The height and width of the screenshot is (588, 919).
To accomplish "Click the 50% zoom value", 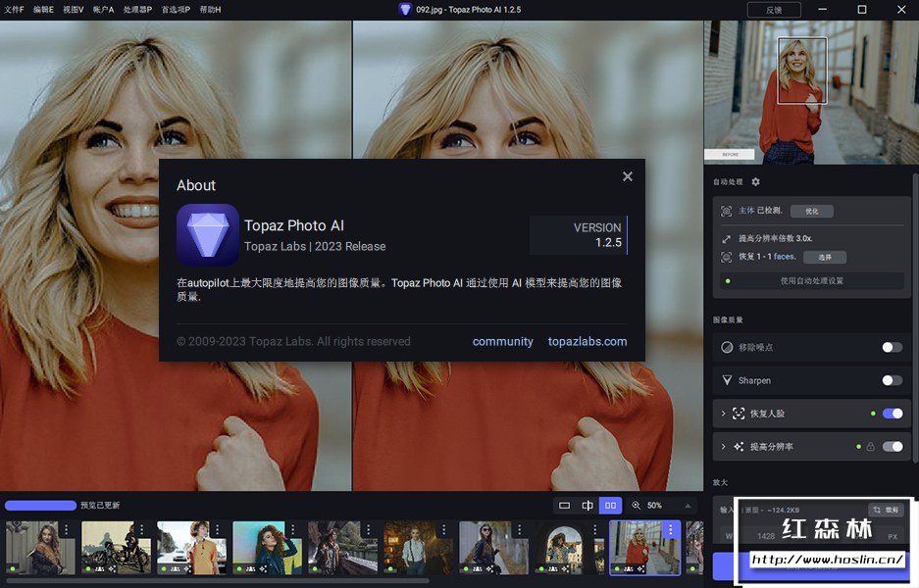I will coord(654,506).
